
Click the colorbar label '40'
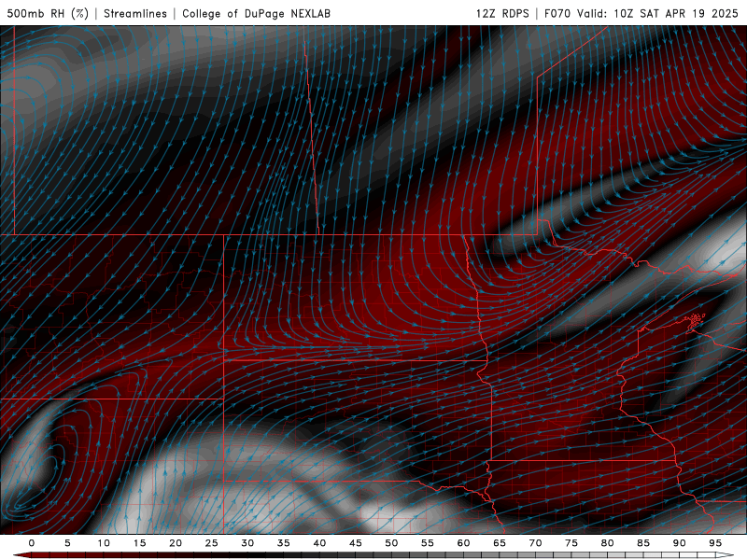319,543
